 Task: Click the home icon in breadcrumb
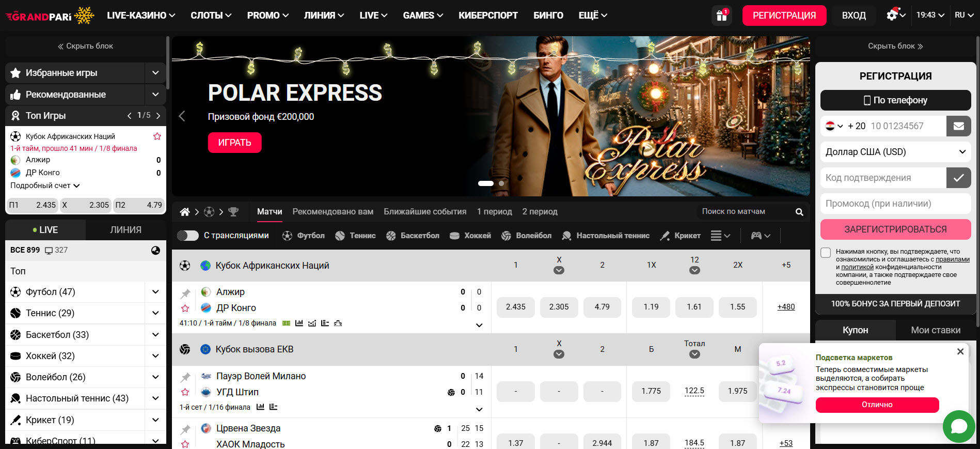[184, 212]
